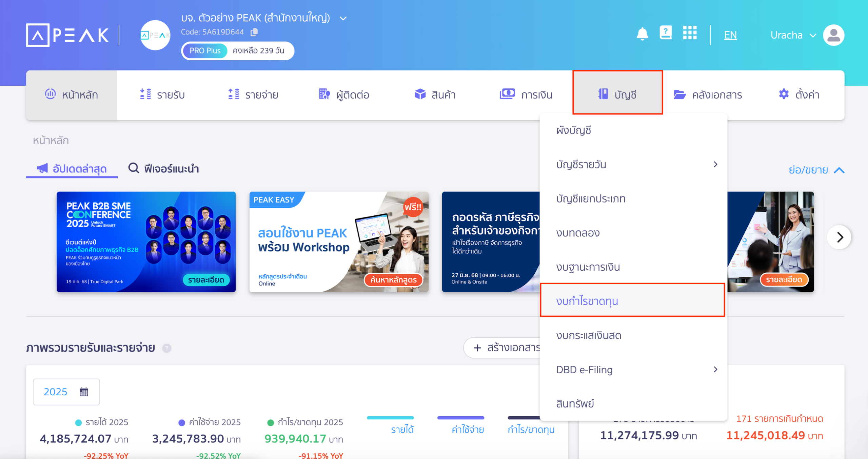Image resolution: width=868 pixels, height=459 pixels.
Task: Go to next banner with right arrow
Action: tap(839, 237)
